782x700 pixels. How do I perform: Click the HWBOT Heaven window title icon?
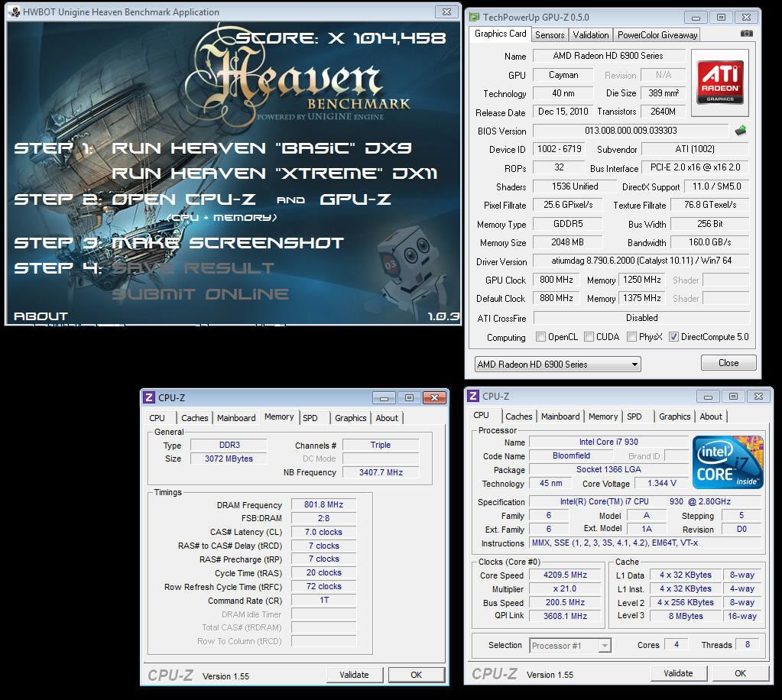[14, 11]
